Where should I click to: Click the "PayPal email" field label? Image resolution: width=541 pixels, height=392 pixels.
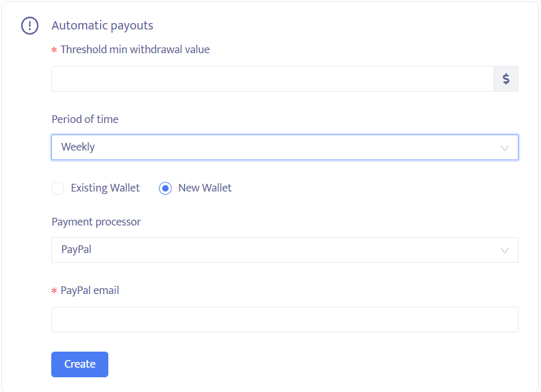(90, 290)
